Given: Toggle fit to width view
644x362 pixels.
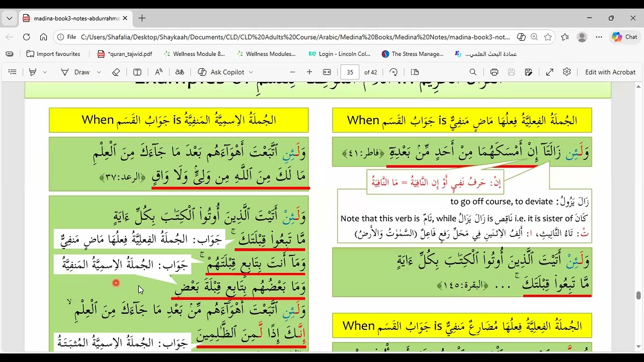Looking at the screenshot, I should tap(327, 72).
